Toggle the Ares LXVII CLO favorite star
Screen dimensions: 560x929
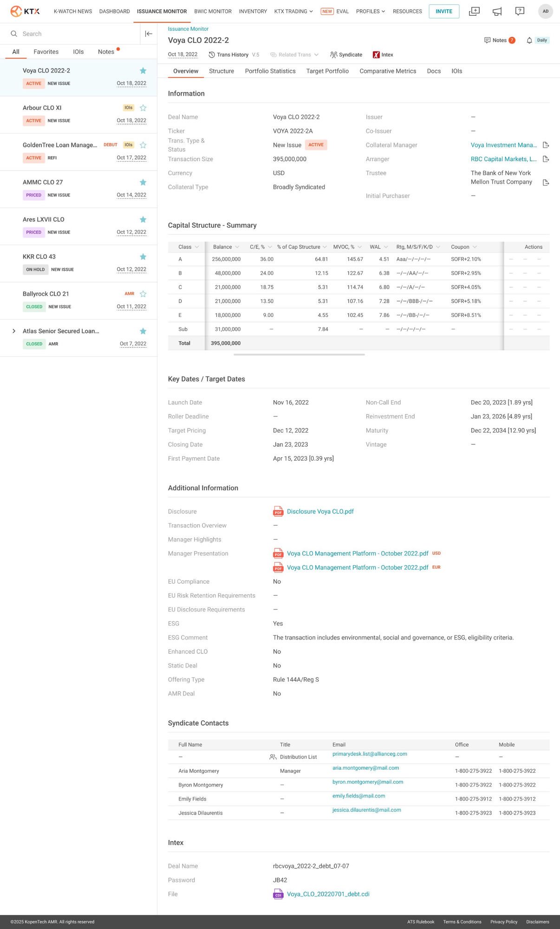pyautogui.click(x=143, y=219)
